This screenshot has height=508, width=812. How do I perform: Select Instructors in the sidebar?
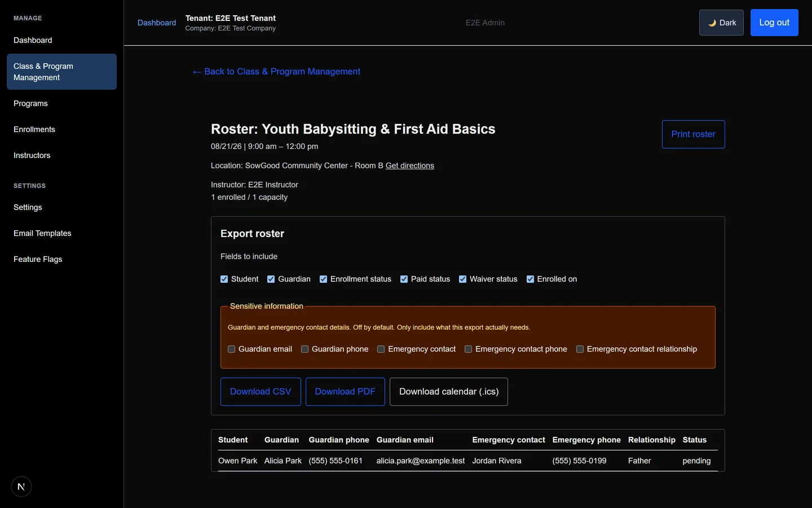(x=61, y=155)
